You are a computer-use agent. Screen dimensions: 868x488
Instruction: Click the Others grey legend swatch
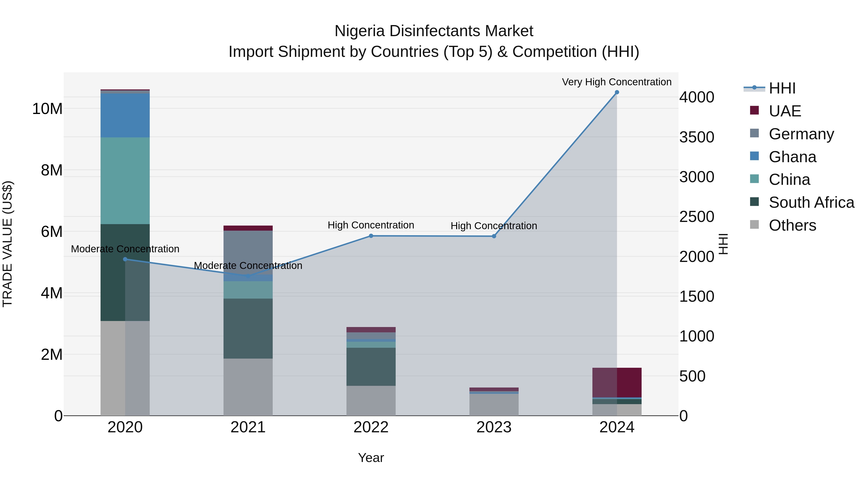[x=754, y=224]
